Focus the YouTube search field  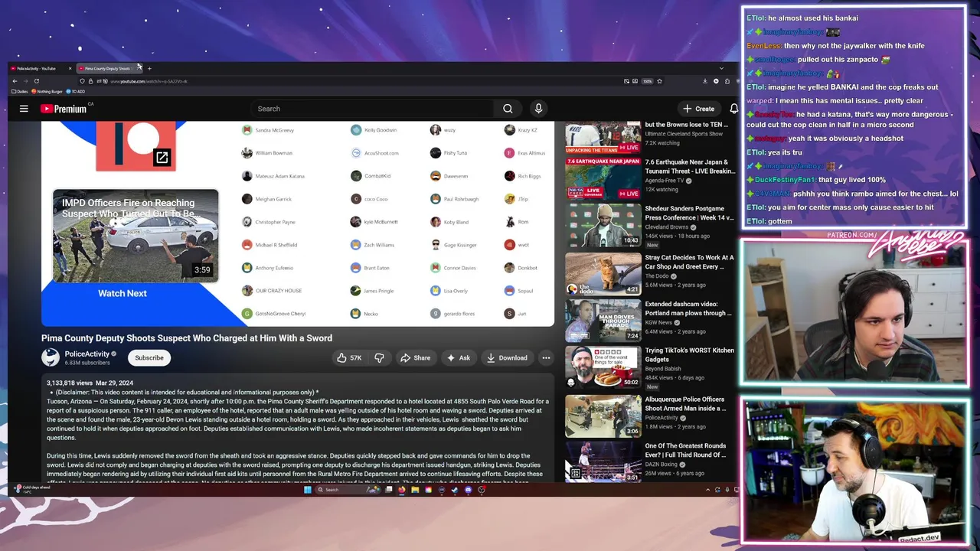coord(372,109)
